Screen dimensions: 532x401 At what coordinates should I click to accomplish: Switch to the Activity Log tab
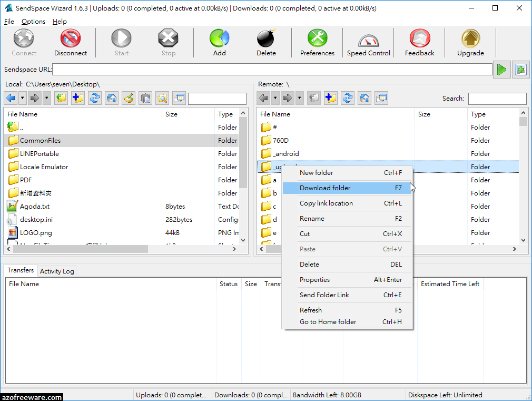click(56, 271)
